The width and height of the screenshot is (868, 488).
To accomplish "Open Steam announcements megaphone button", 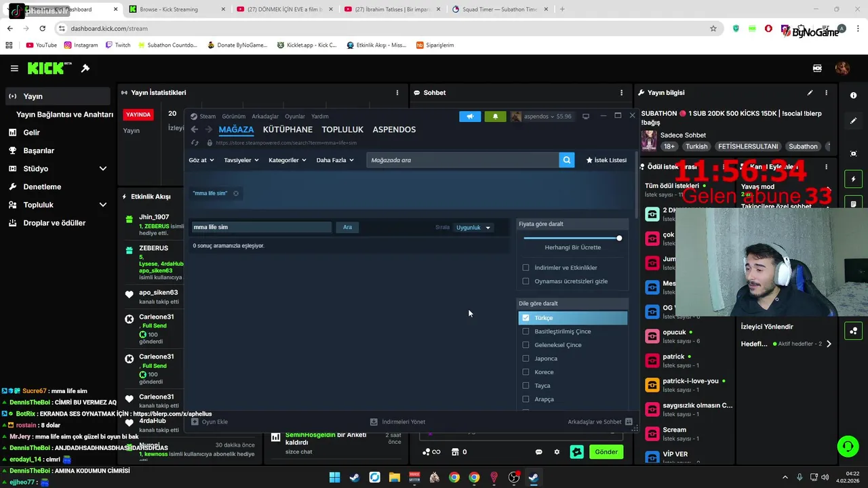I will tap(470, 117).
